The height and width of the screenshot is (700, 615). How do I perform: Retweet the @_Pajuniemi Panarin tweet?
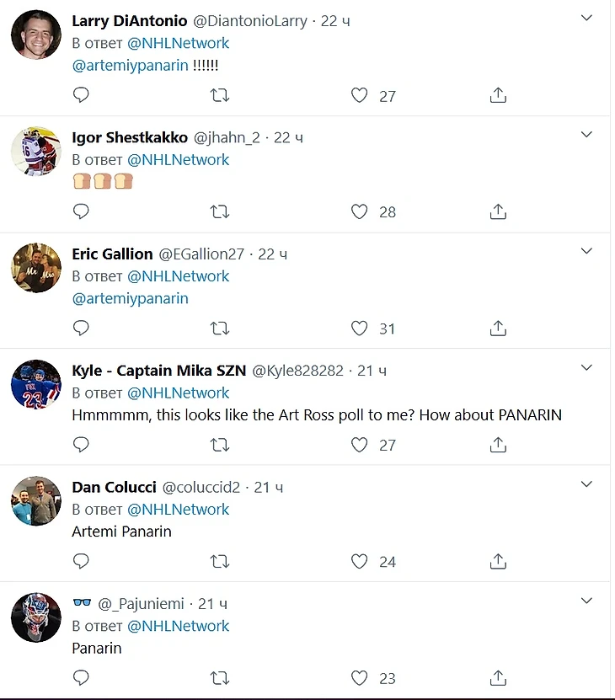pos(220,677)
